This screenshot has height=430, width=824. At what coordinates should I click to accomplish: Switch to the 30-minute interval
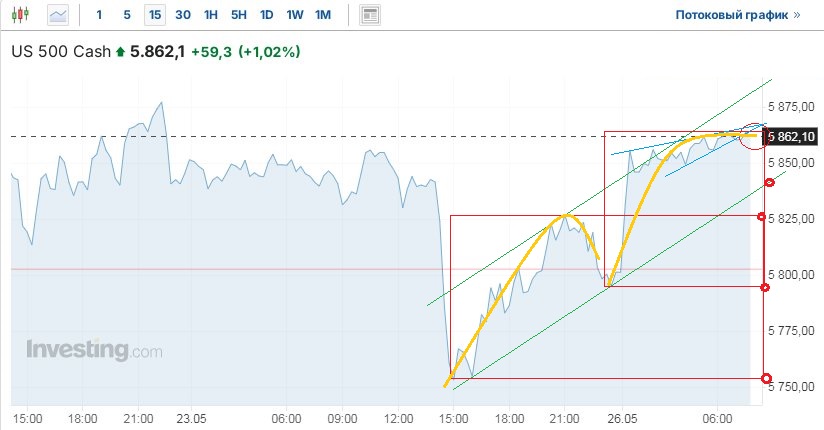pos(183,15)
